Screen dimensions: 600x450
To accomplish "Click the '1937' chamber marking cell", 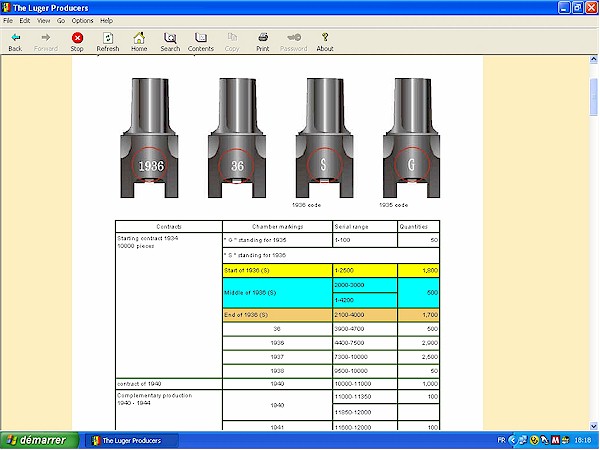I will pyautogui.click(x=277, y=357).
